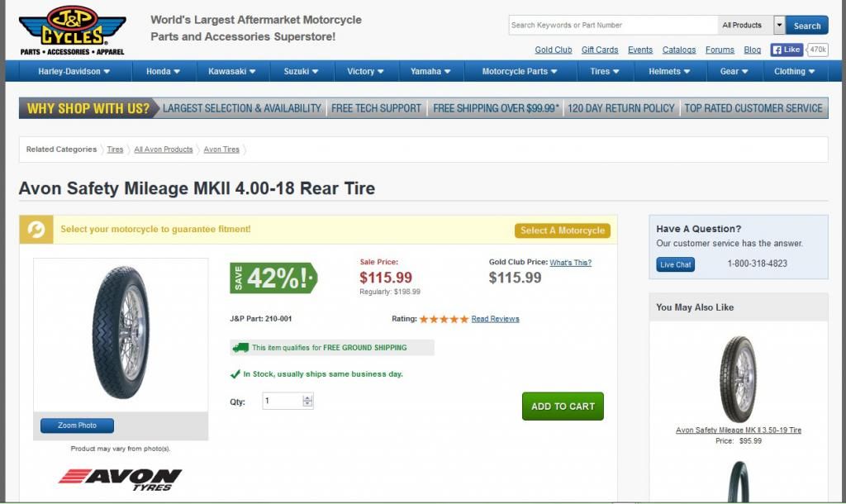Click the yellow wrench fitment icon

click(36, 230)
